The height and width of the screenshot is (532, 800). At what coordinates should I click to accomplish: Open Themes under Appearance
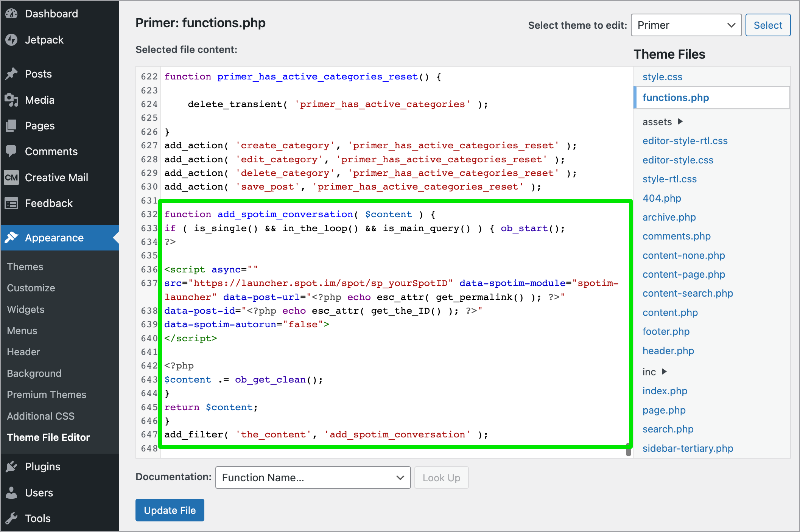coord(25,267)
